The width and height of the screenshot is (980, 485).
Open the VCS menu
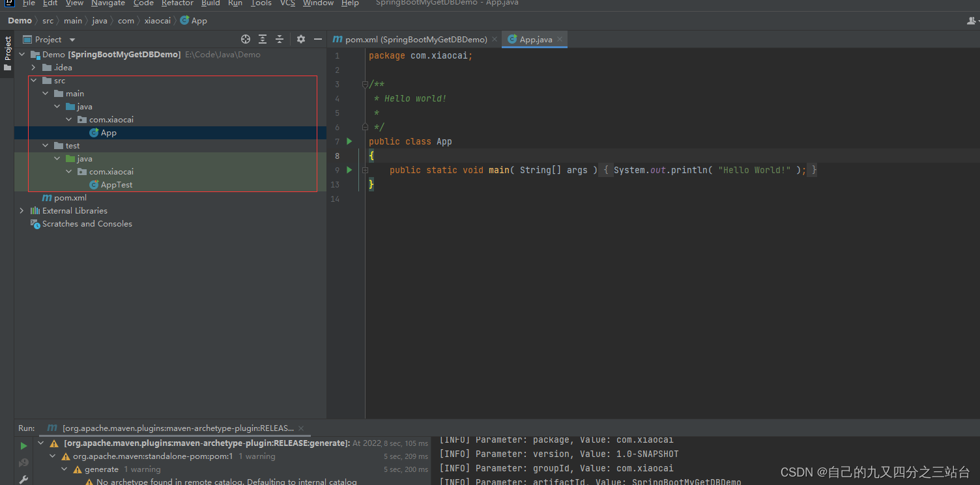[x=287, y=3]
